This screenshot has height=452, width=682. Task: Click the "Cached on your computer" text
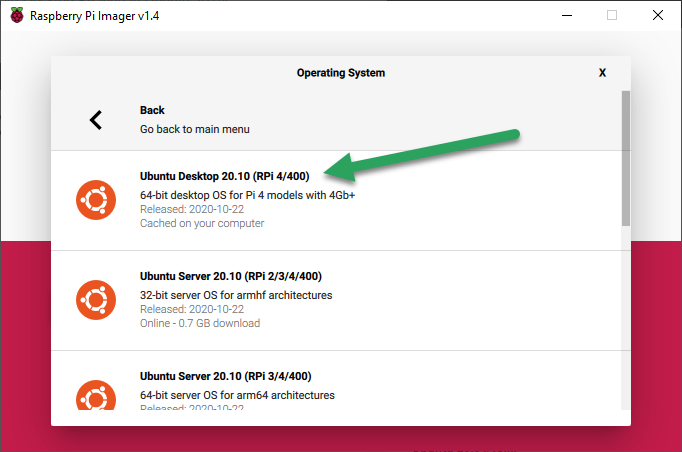click(202, 223)
